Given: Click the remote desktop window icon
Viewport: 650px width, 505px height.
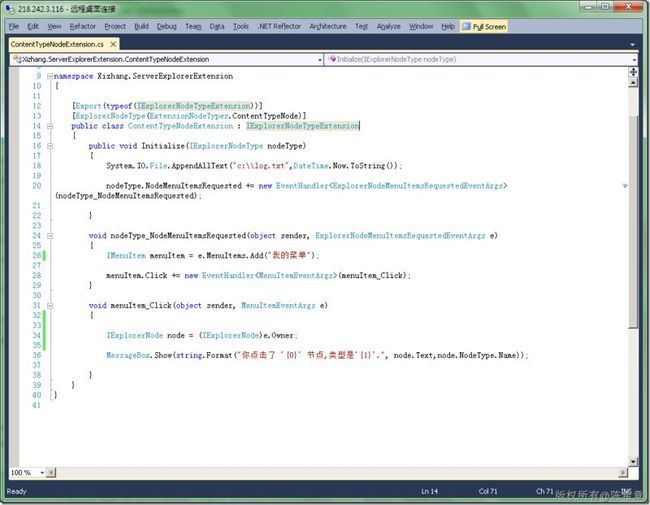Looking at the screenshot, I should pos(10,9).
